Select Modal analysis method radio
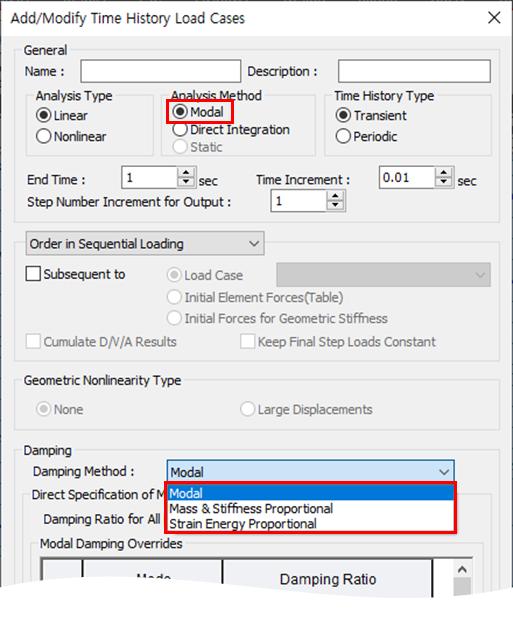 198,112
